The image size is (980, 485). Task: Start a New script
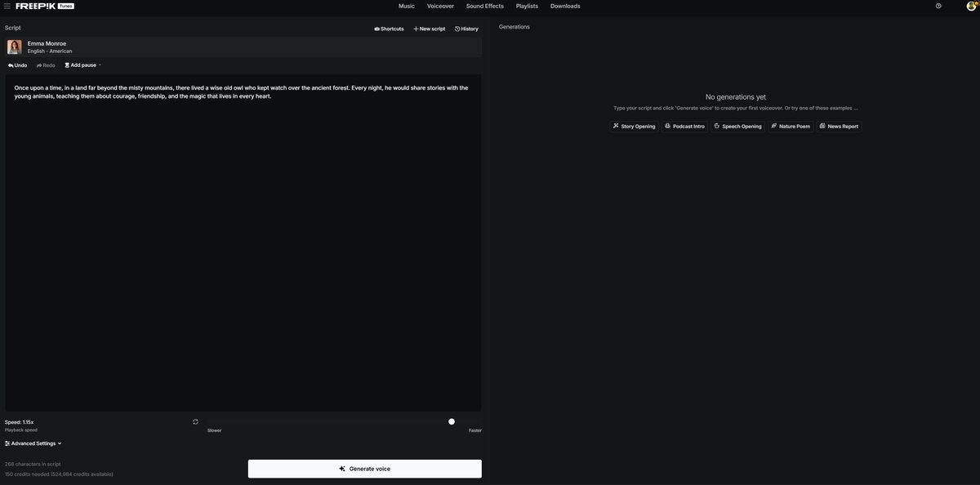pos(430,29)
